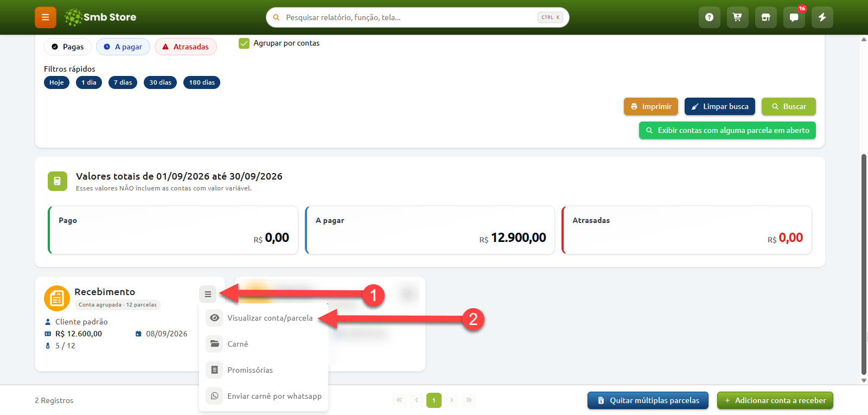Select Visualizar conta/parcela menu entry
This screenshot has height=415, width=868.
(x=264, y=318)
